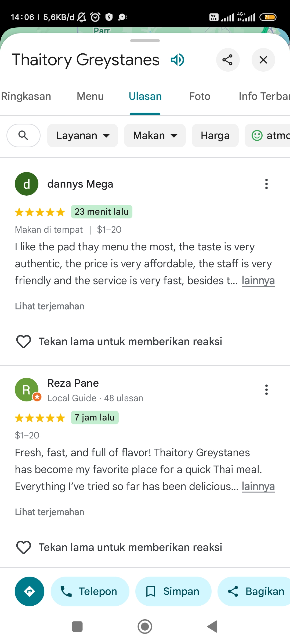
Task: Tap Reza Pane's profile avatar
Action: (27, 390)
